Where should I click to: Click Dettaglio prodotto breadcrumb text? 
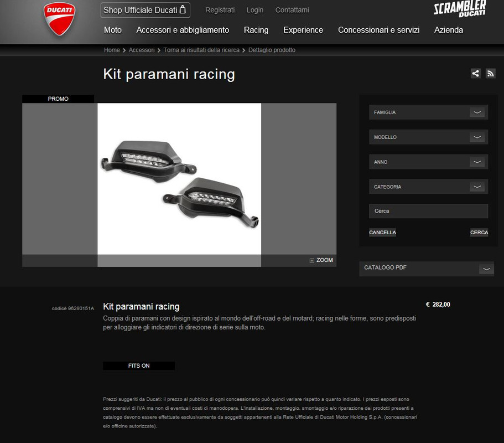[x=272, y=50]
